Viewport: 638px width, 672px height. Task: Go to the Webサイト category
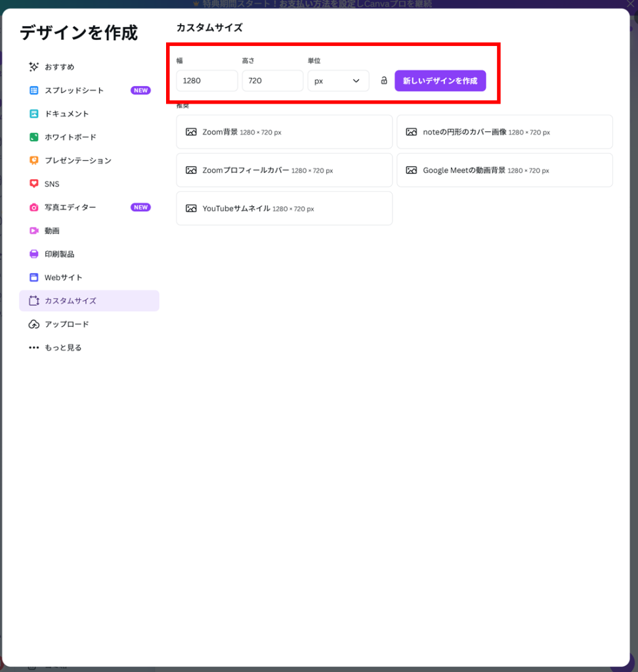[x=63, y=278]
